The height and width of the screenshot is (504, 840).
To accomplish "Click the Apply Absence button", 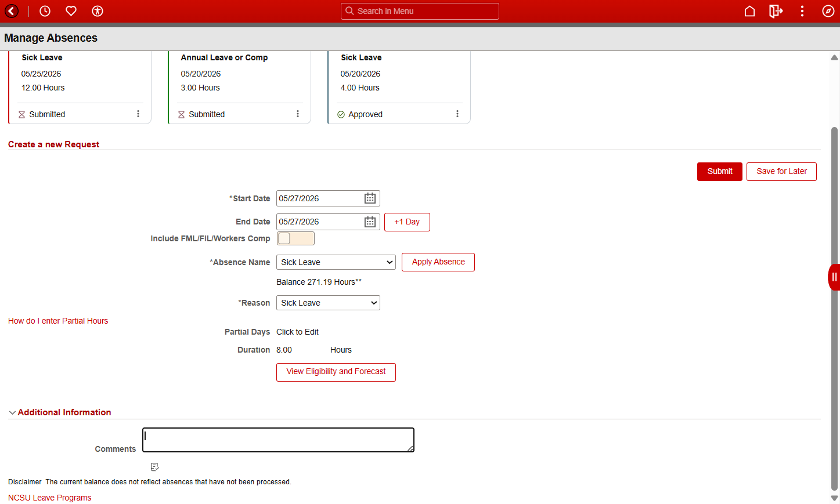I will [x=438, y=262].
